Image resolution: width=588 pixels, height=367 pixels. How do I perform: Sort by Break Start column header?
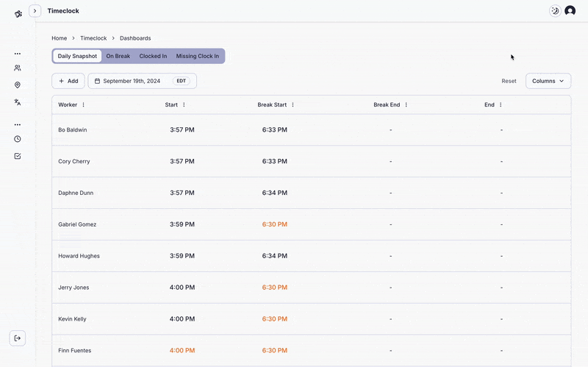272,104
